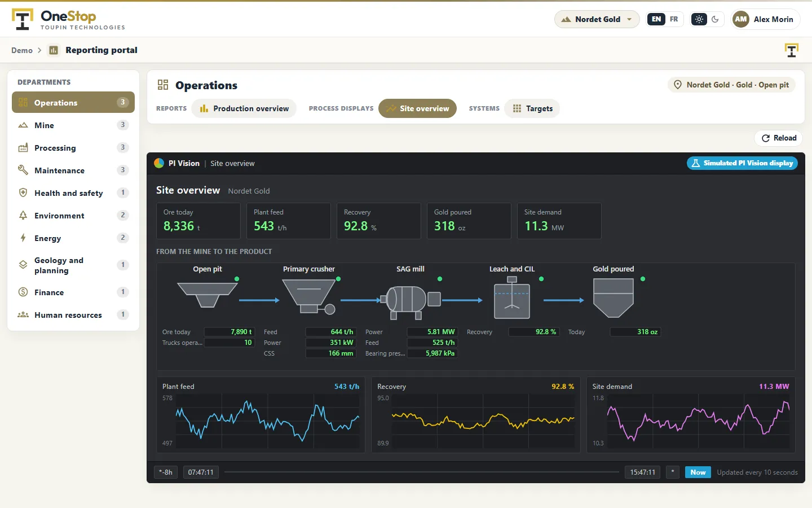Click the *-8h start time field

[x=166, y=472]
